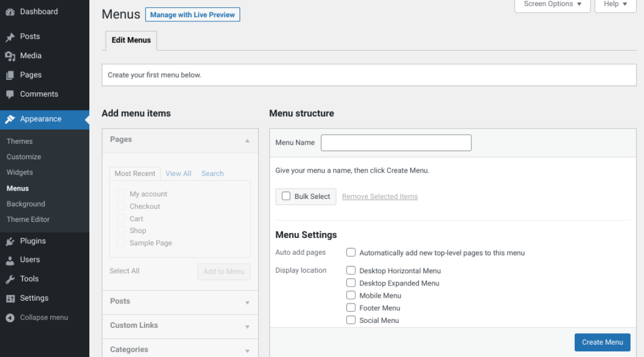The height and width of the screenshot is (357, 644).
Task: Check Footer Menu display location
Action: pyautogui.click(x=351, y=307)
